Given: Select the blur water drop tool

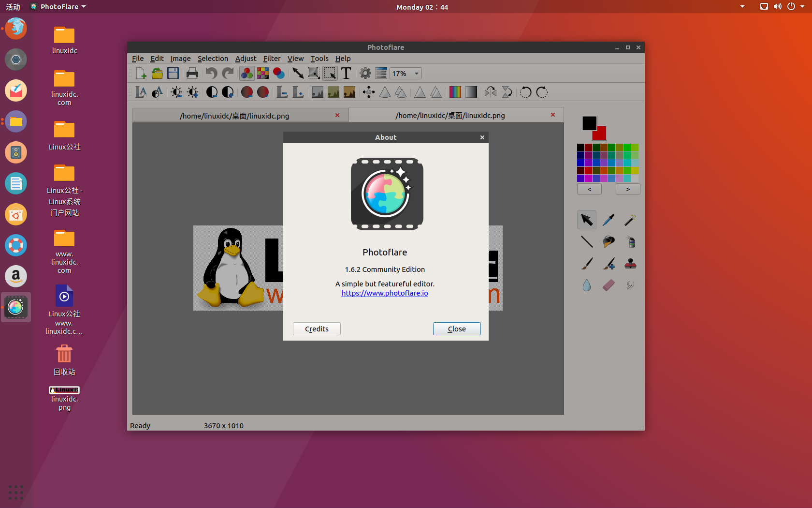Looking at the screenshot, I should click(x=587, y=285).
